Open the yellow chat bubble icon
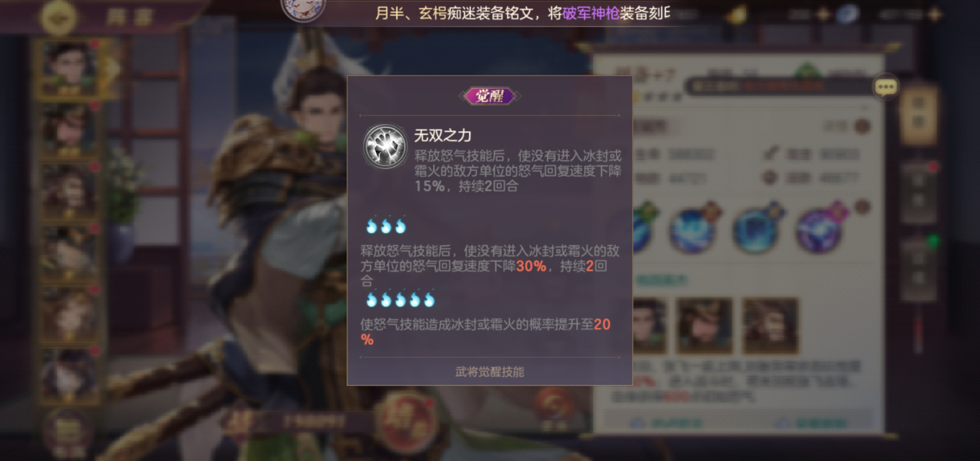The image size is (980, 461). click(885, 87)
